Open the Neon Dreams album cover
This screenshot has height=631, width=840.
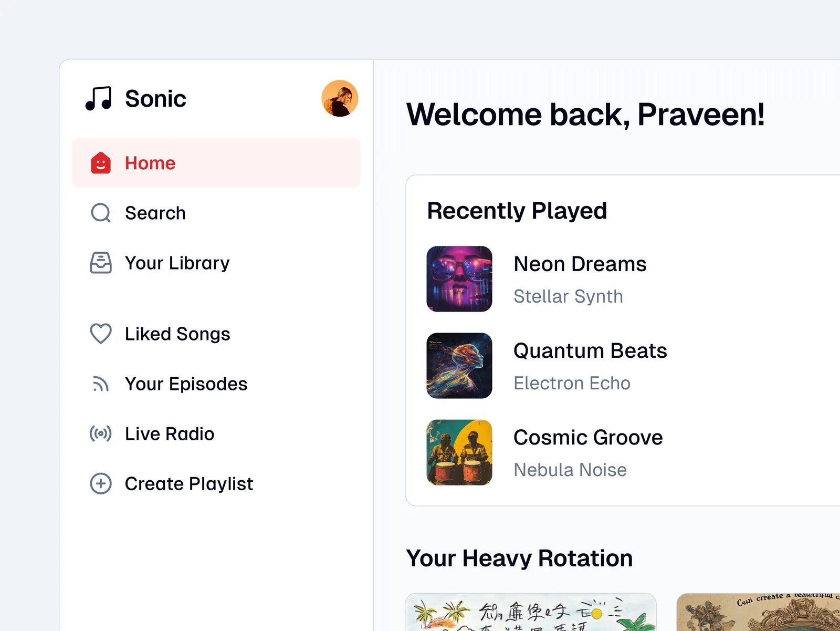[459, 279]
